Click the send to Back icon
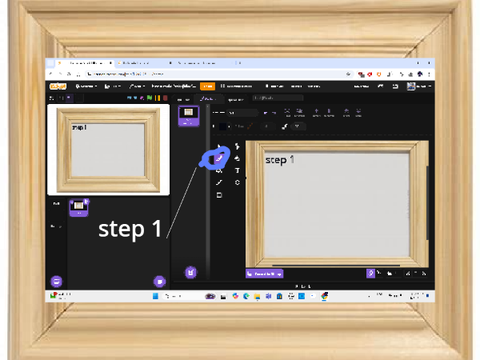This screenshot has width=480, height=360. coord(358,112)
